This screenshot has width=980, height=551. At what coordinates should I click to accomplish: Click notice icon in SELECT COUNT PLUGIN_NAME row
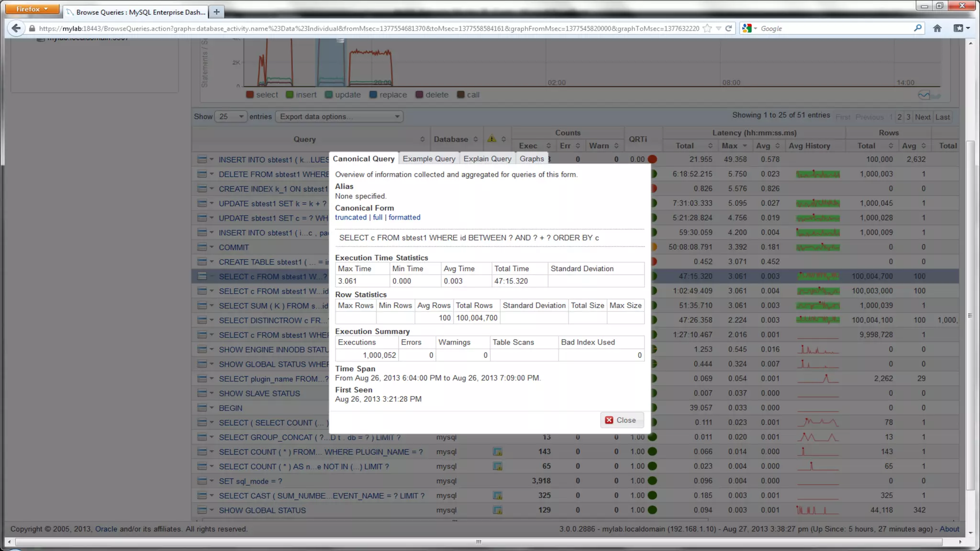tap(498, 452)
